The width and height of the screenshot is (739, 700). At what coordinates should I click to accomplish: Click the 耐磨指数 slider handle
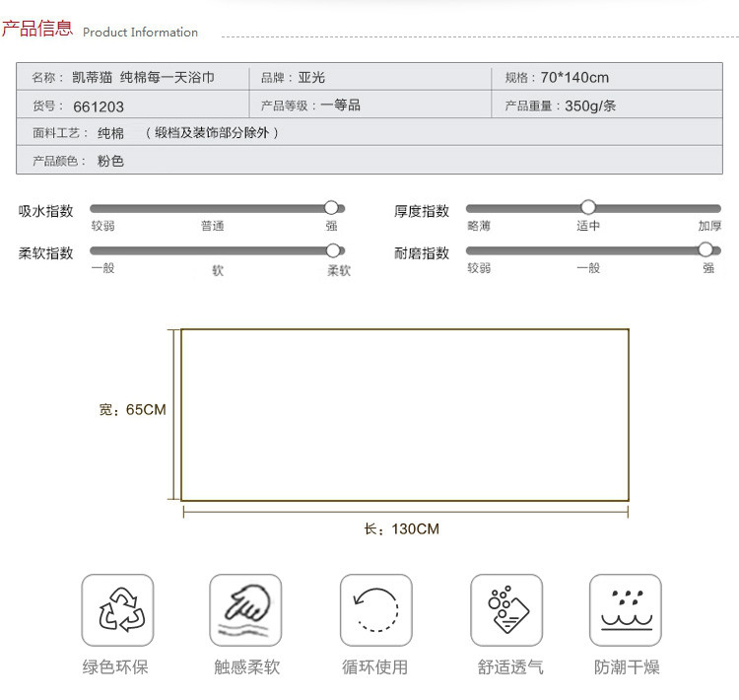(x=705, y=249)
